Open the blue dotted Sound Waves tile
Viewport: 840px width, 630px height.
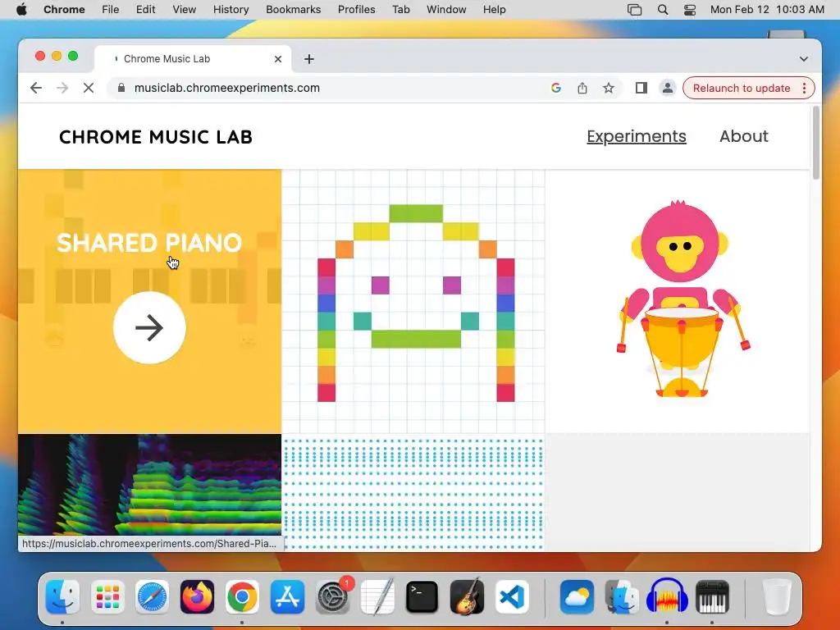coord(413,492)
